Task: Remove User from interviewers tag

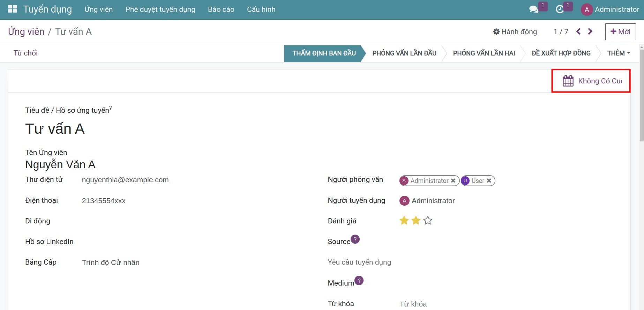Action: (x=489, y=181)
